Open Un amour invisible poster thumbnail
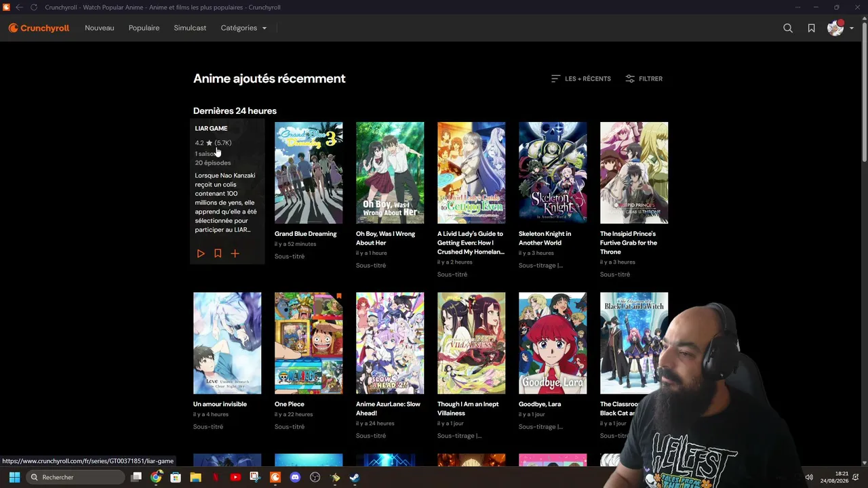The image size is (868, 488). click(x=227, y=343)
